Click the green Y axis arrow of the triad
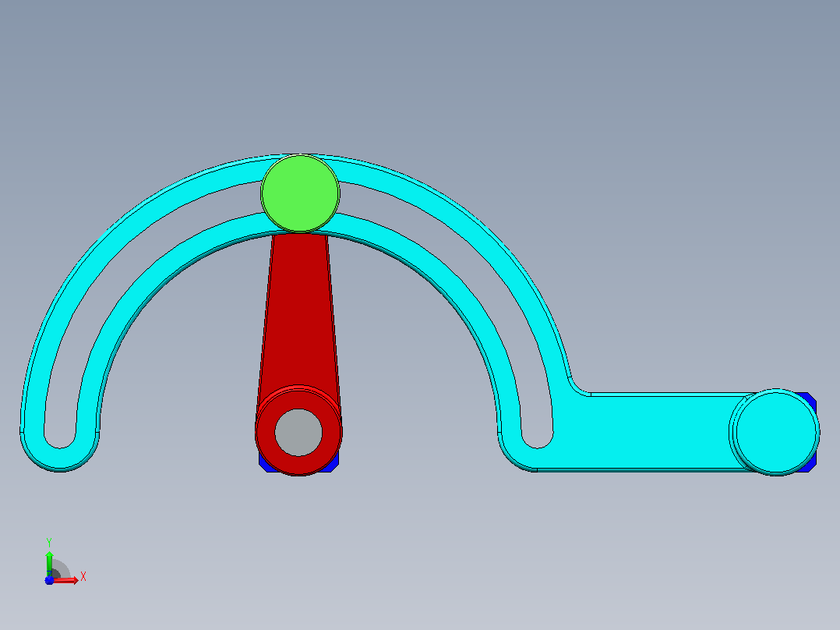This screenshot has width=840, height=630. point(49,563)
